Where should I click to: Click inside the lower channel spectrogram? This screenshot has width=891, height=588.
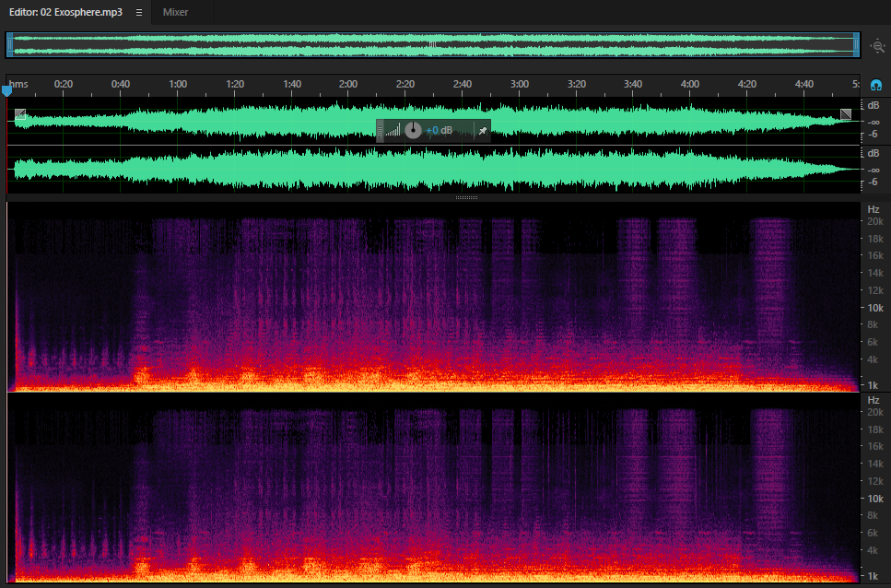point(433,488)
